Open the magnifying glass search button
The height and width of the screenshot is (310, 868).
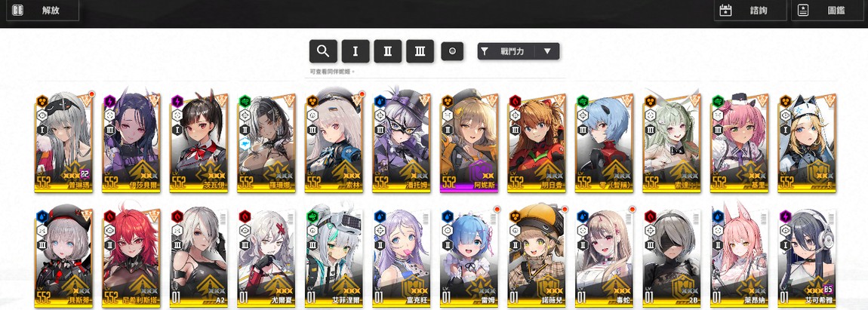coord(323,51)
